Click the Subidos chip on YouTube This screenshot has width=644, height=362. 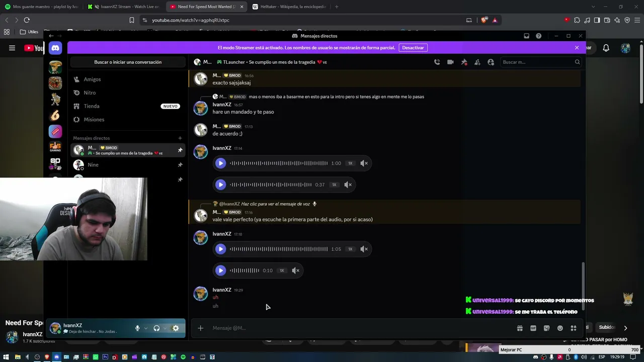[x=607, y=327]
